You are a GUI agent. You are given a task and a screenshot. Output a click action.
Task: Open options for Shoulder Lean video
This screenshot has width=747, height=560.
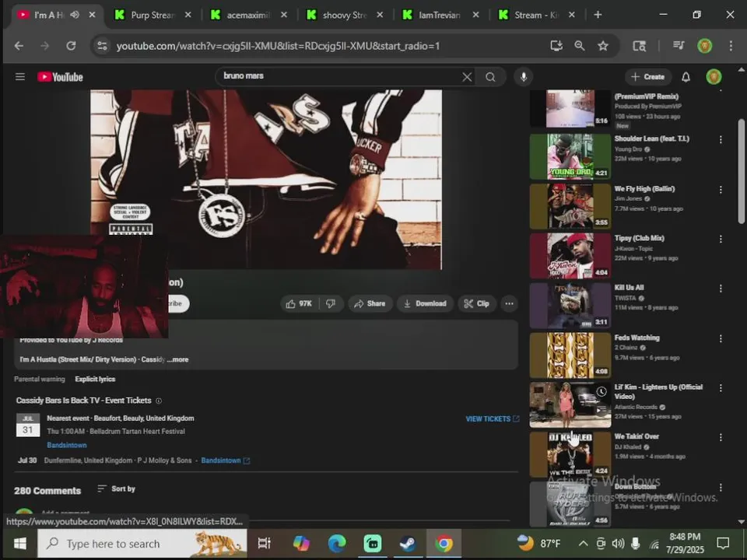click(721, 139)
